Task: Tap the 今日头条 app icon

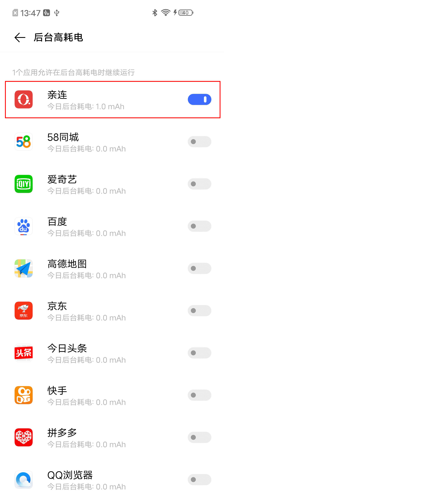Action: pyautogui.click(x=24, y=353)
